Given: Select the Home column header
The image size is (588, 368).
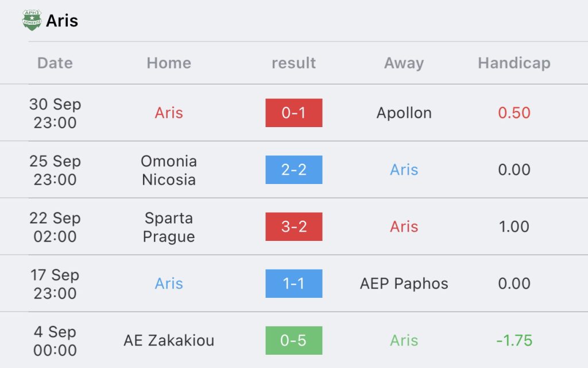Looking at the screenshot, I should (169, 63).
